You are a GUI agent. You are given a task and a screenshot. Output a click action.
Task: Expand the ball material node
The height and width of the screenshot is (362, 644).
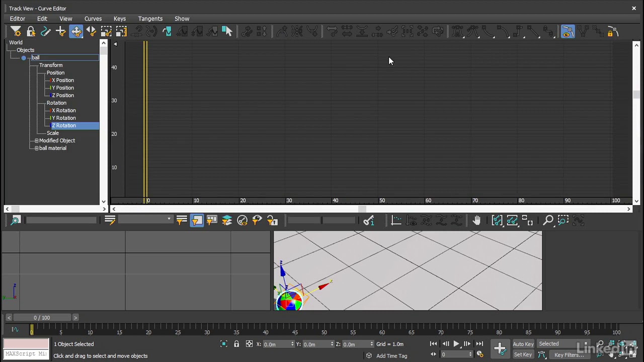(36, 148)
